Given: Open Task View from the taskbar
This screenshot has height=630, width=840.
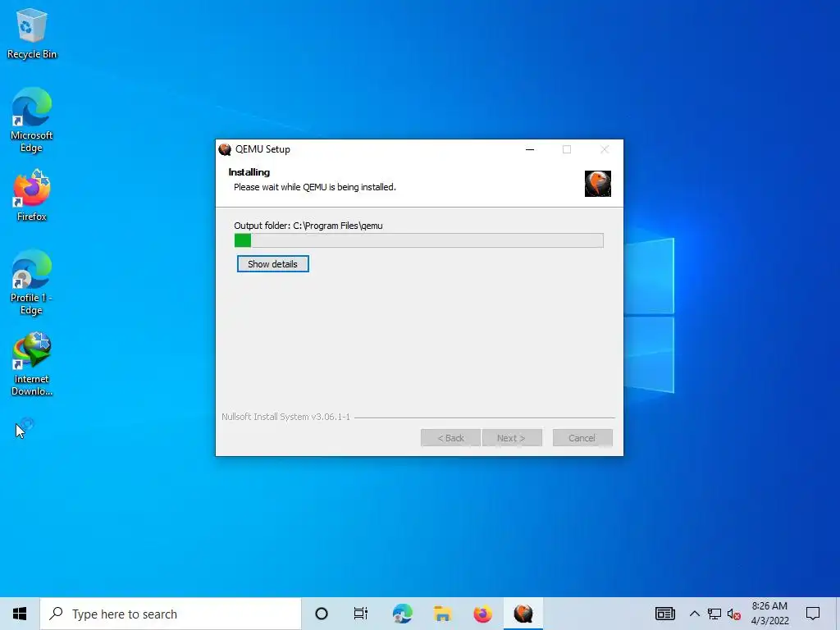Looking at the screenshot, I should pyautogui.click(x=361, y=614).
